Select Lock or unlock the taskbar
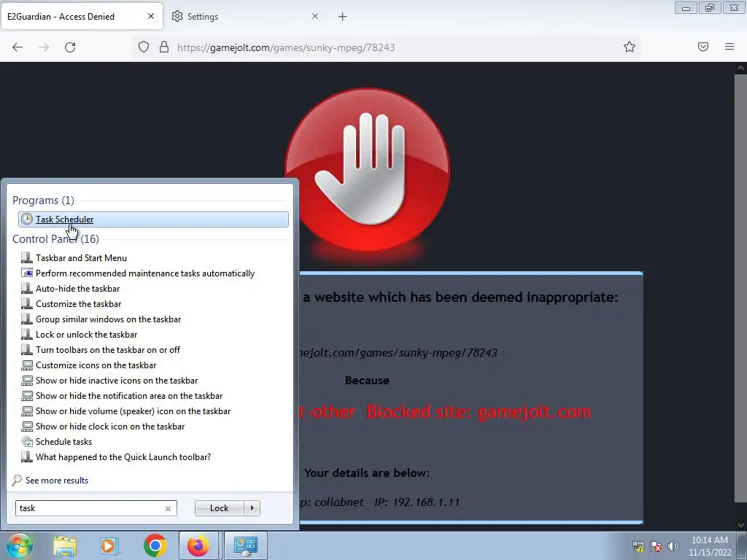This screenshot has width=747, height=560. point(86,334)
